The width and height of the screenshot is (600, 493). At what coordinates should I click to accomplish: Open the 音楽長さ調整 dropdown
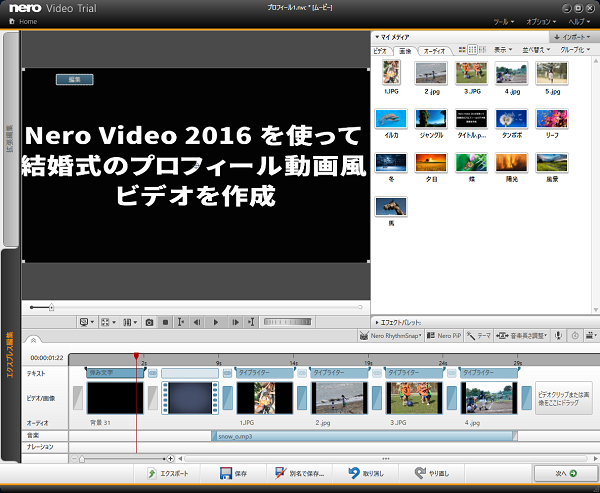[522, 336]
